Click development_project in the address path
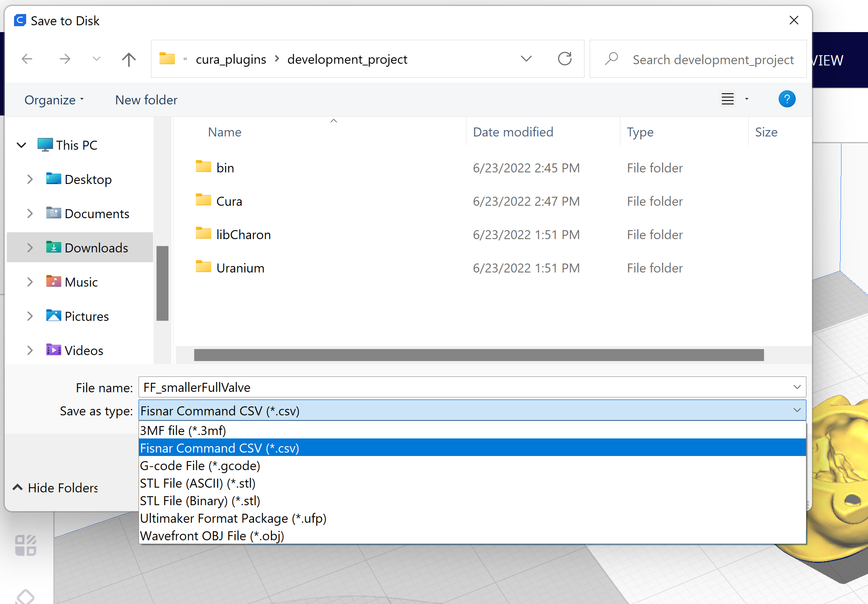The height and width of the screenshot is (604, 868). coord(347,59)
